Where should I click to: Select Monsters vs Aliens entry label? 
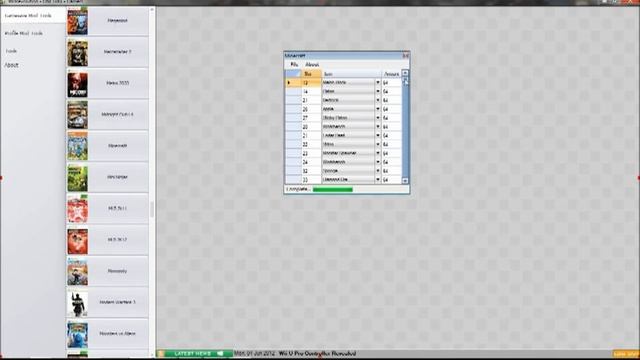point(117,333)
